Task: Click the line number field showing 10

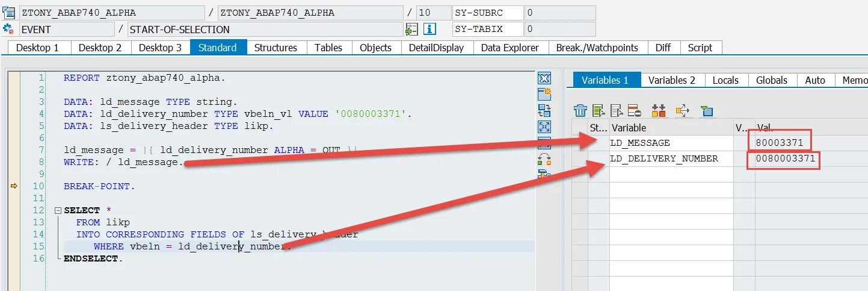Action: click(x=432, y=13)
